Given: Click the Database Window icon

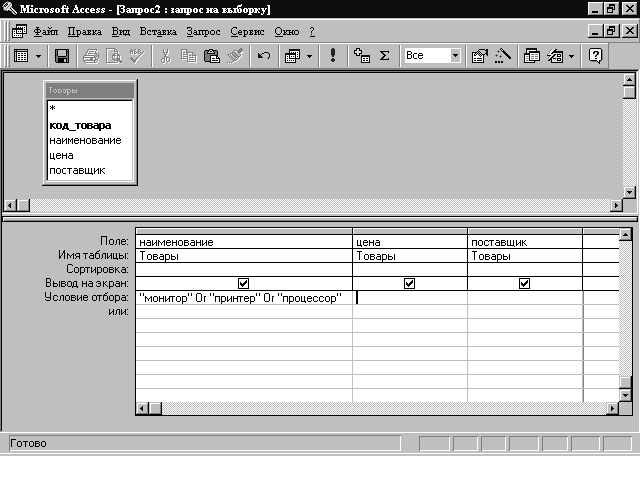Looking at the screenshot, I should [x=531, y=56].
